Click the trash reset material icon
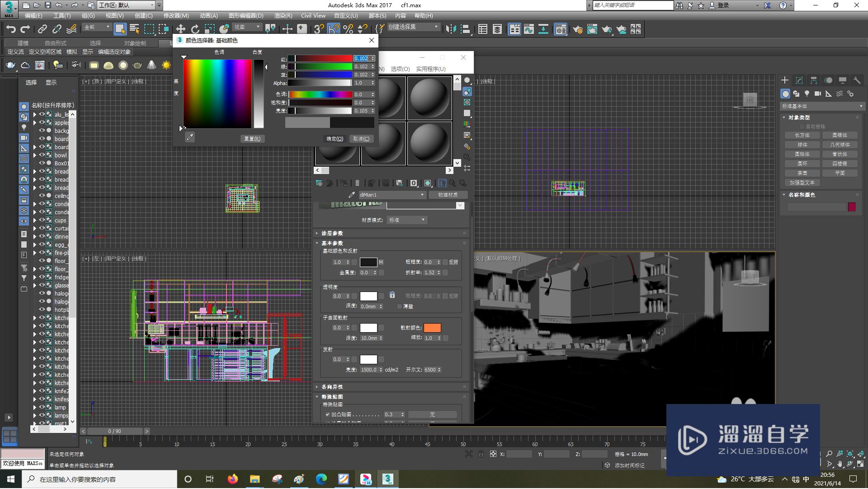 point(357,183)
